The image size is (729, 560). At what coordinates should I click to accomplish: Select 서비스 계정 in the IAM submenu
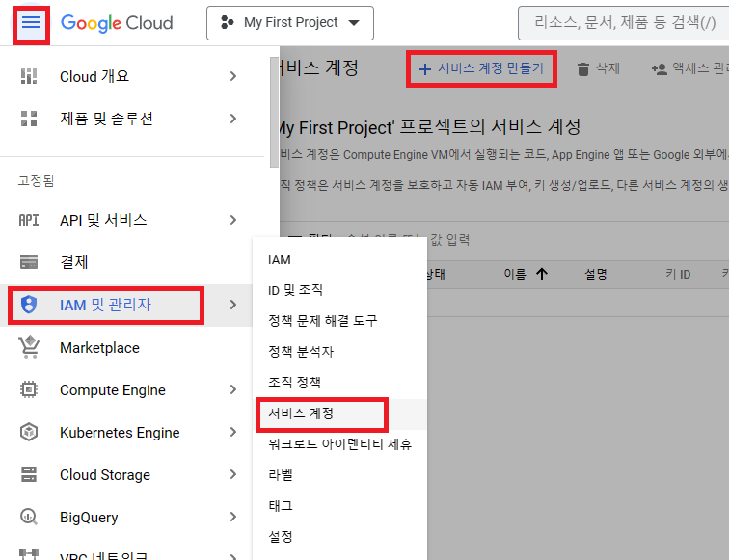(301, 413)
